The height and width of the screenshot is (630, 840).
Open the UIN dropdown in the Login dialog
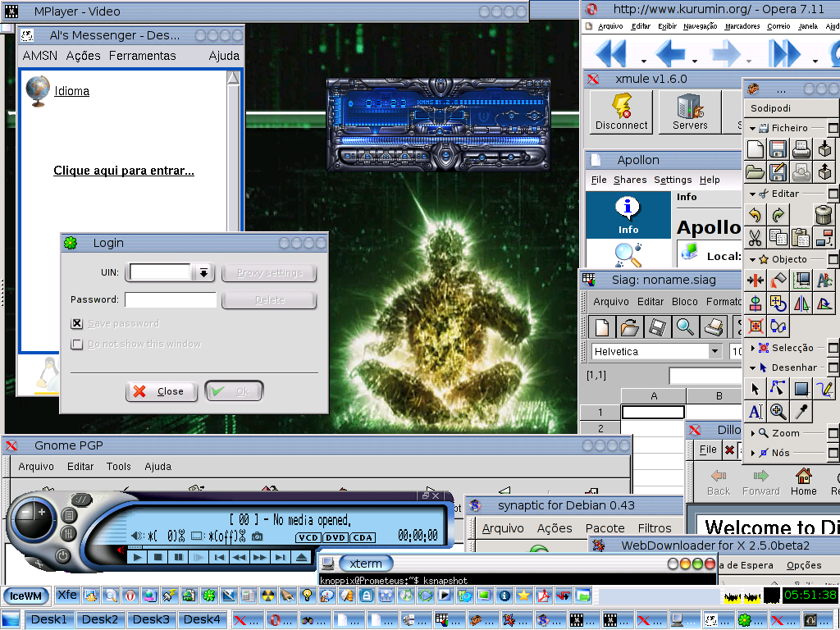[203, 272]
